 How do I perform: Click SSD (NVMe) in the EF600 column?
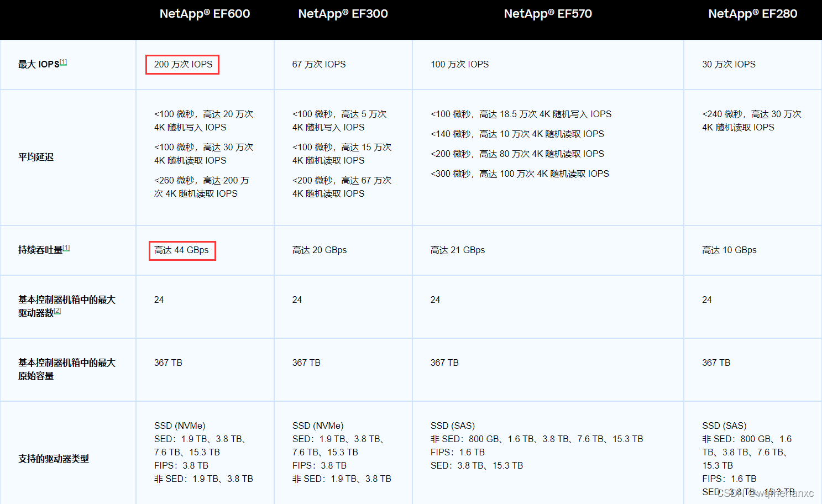coord(180,426)
